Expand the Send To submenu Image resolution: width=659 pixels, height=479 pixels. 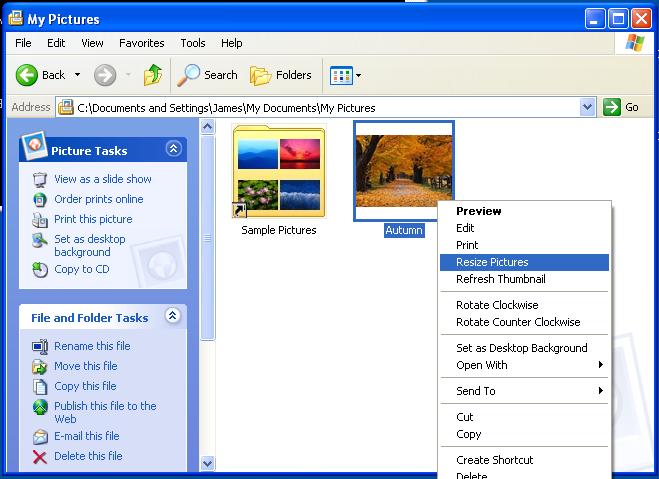click(524, 391)
